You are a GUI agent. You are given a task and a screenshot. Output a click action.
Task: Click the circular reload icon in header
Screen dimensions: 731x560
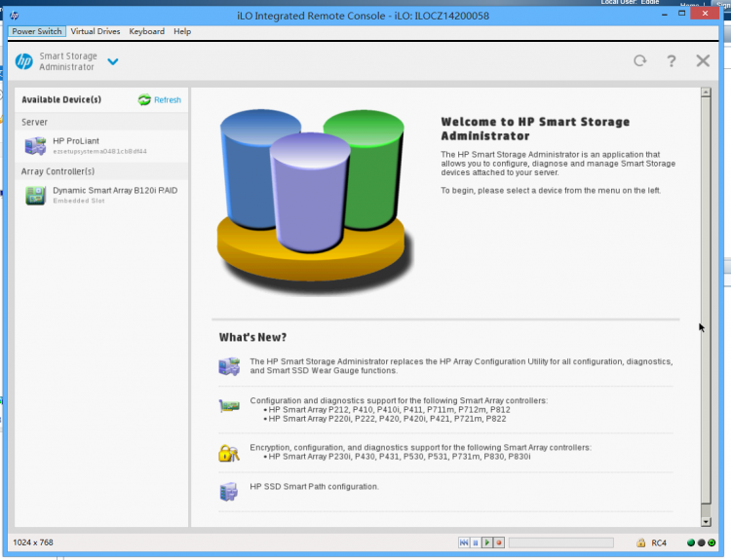click(x=640, y=60)
